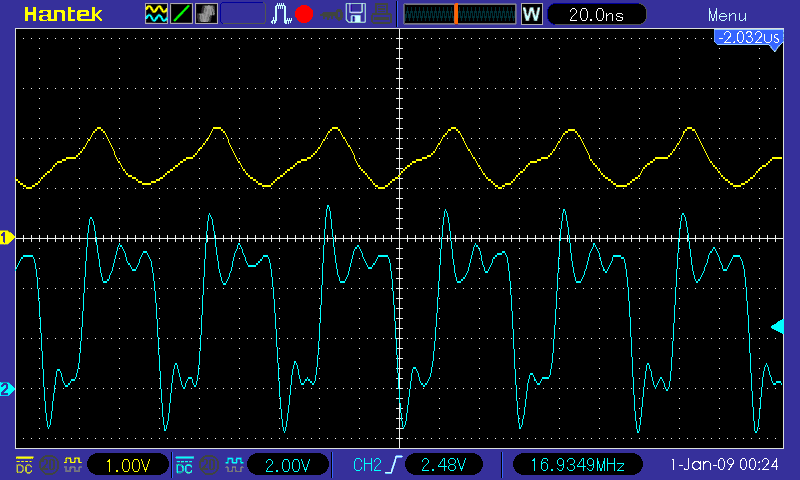Click the CH1 1.00V scale value
The image size is (800, 480).
coord(128,465)
